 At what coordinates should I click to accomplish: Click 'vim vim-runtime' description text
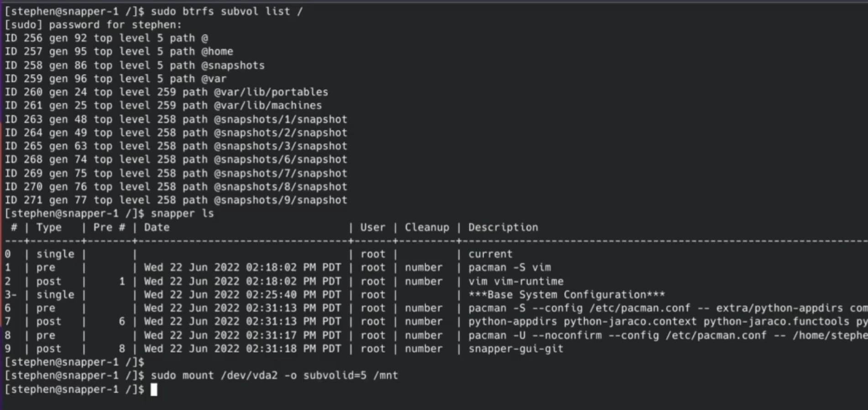[516, 281]
